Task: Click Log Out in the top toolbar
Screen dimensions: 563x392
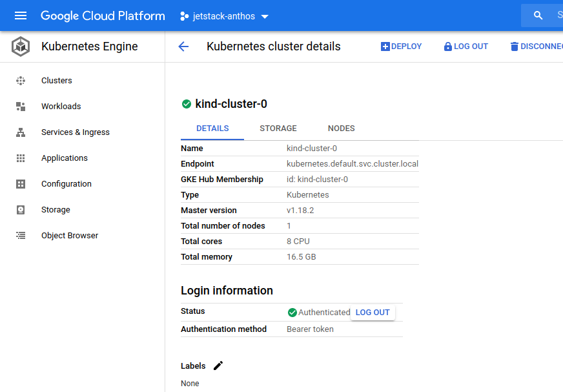Action: (466, 46)
